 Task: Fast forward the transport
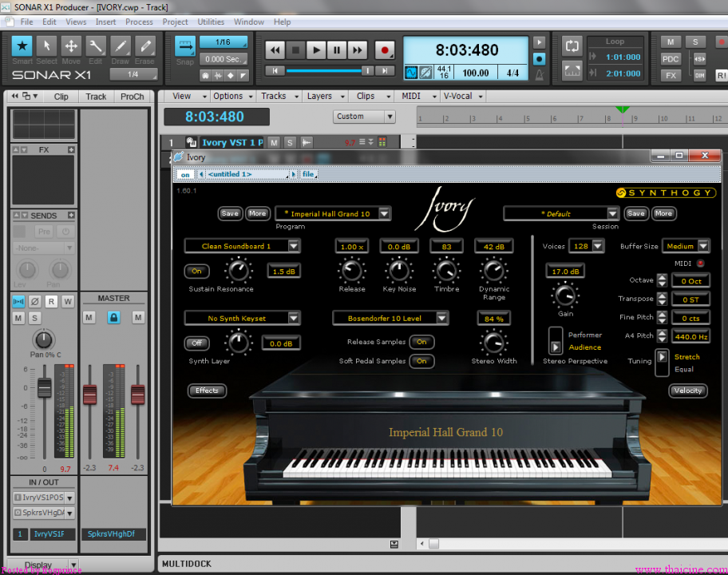pyautogui.click(x=358, y=50)
